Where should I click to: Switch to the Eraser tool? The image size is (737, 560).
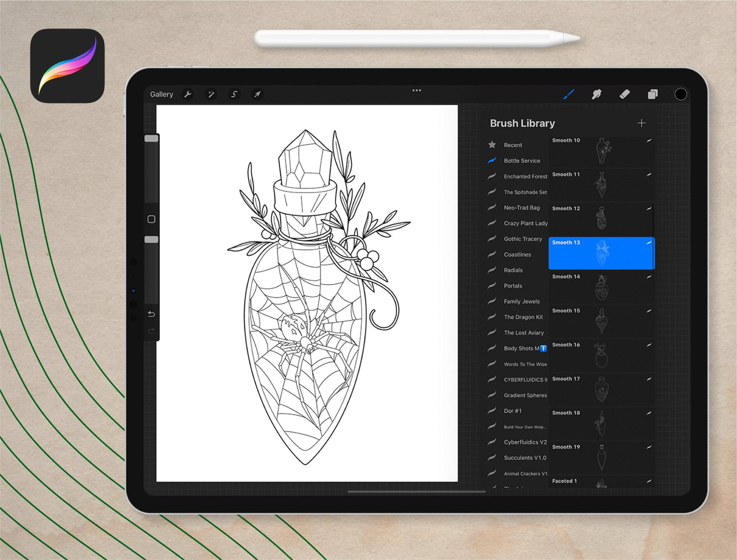click(625, 94)
